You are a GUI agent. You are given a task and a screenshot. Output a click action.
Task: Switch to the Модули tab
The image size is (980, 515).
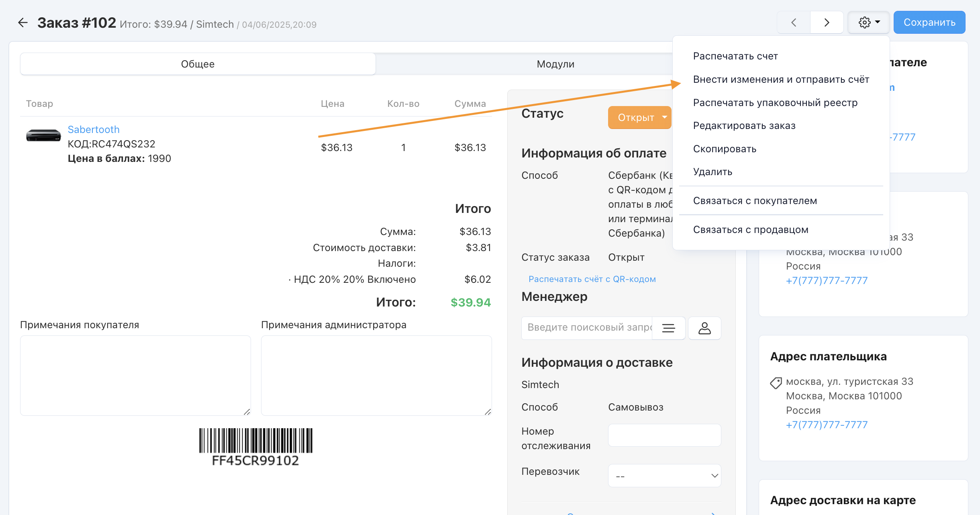pos(555,64)
